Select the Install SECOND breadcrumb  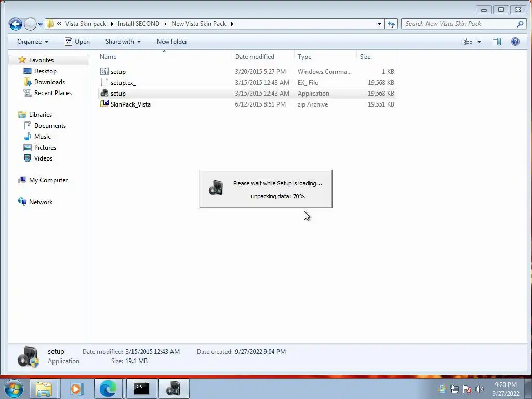tap(138, 24)
